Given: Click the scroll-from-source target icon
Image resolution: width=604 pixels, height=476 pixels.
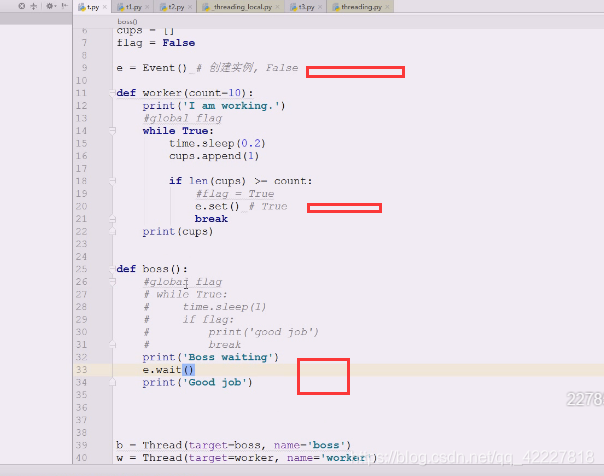Looking at the screenshot, I should click(x=22, y=6).
